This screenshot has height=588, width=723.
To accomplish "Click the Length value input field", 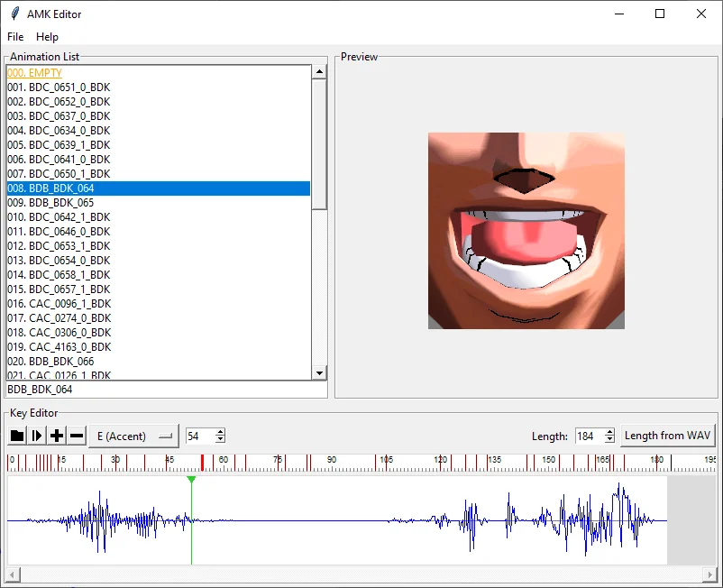I will pos(590,436).
